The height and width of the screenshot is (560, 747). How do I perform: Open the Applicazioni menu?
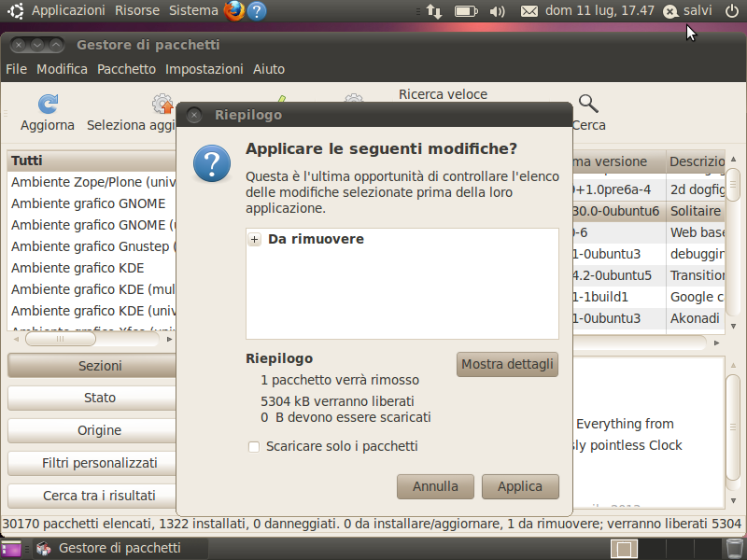click(68, 10)
